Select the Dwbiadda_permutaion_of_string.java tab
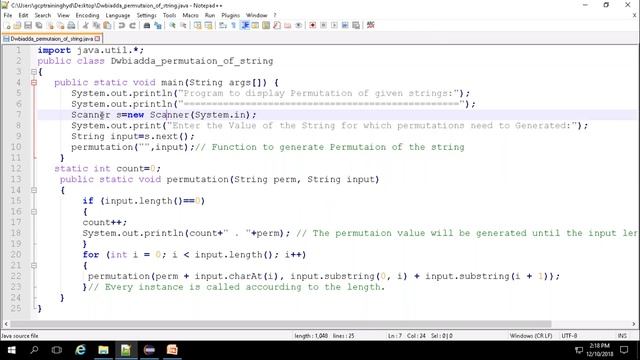 coord(51,39)
